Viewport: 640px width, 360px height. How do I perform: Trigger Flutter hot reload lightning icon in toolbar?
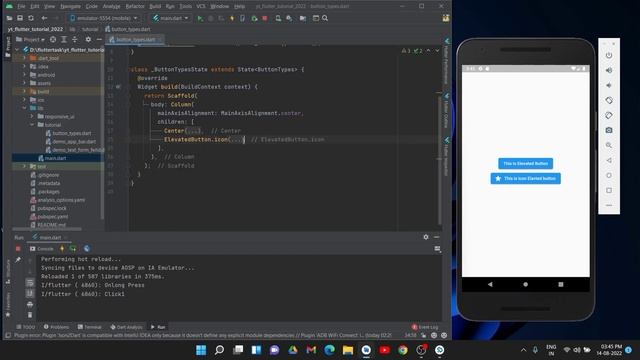232,18
